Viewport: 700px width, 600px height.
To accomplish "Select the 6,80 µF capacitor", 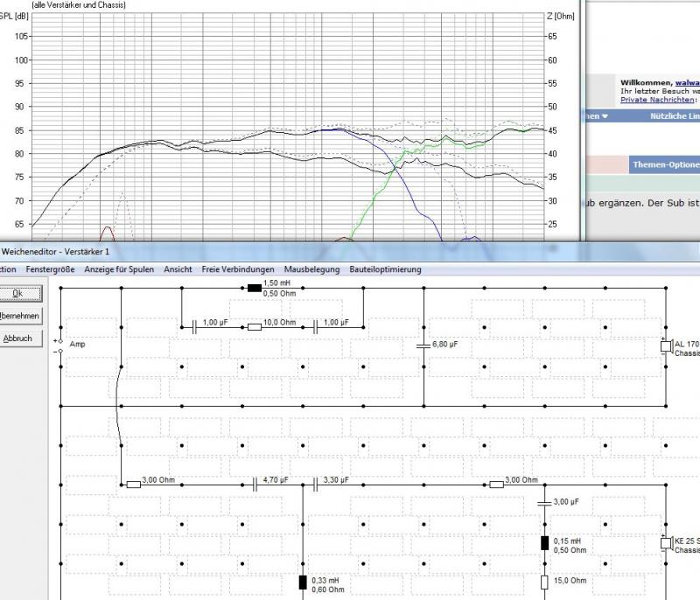I will click(424, 345).
